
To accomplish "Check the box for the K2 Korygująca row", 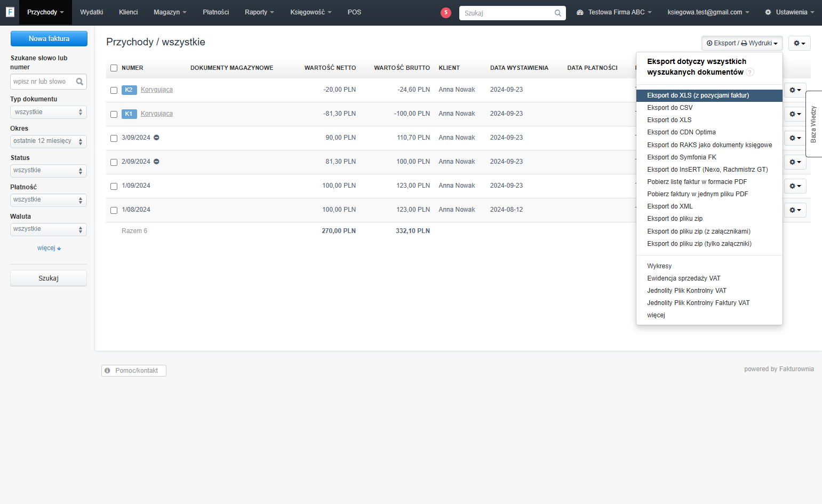I will 114,90.
